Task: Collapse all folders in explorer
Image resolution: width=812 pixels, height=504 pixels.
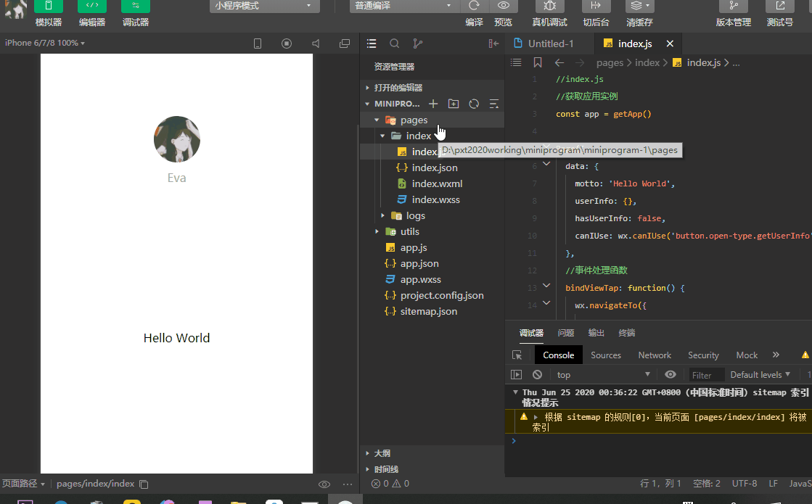Action: [494, 104]
